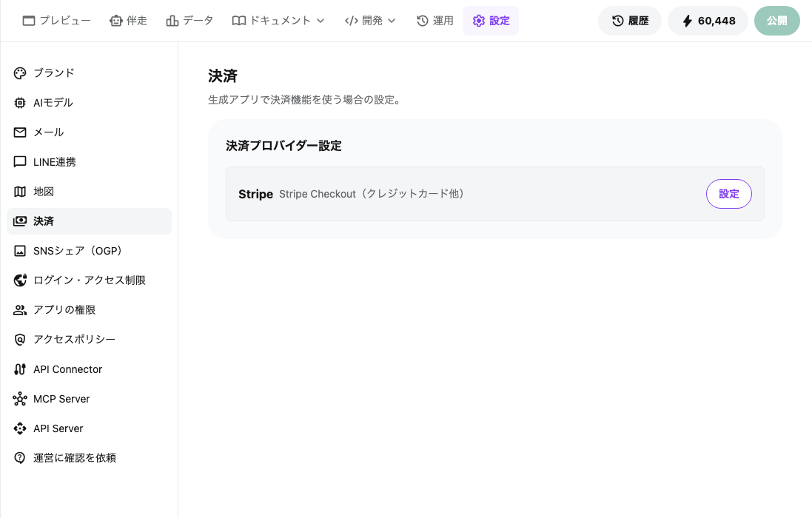
Task: Select the 決済 sidebar item
Action: tap(89, 221)
